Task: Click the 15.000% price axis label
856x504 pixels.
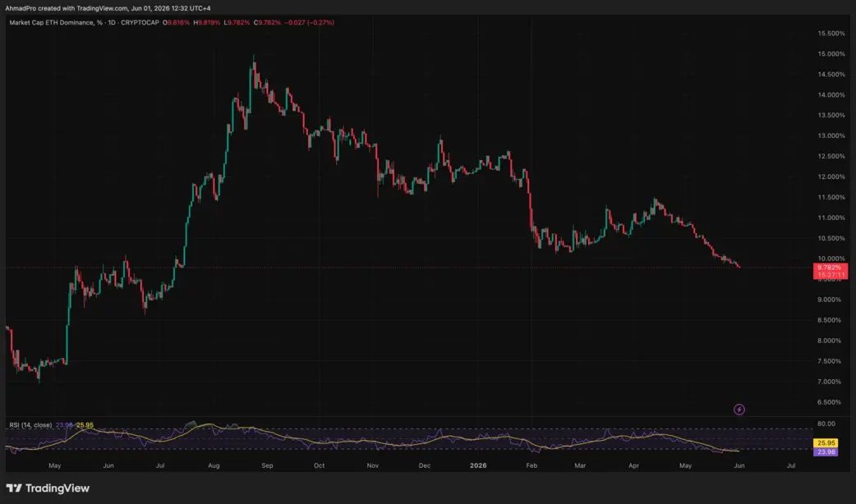Action: 831,54
